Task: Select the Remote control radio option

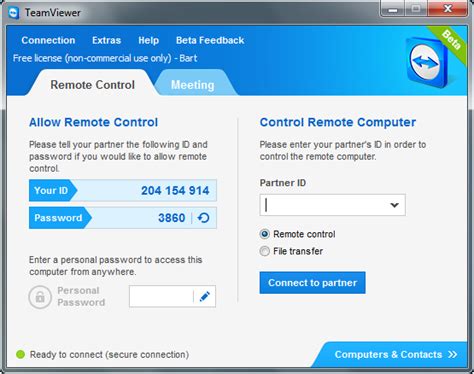Action: tap(264, 234)
